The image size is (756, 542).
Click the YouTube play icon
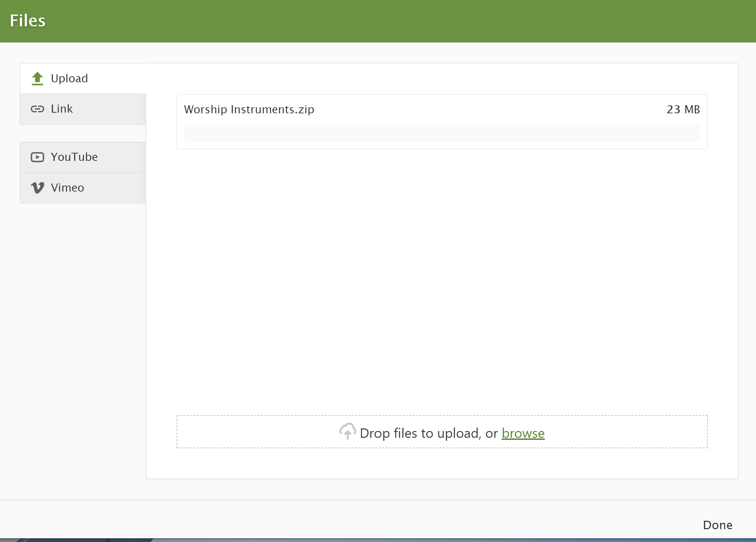37,157
